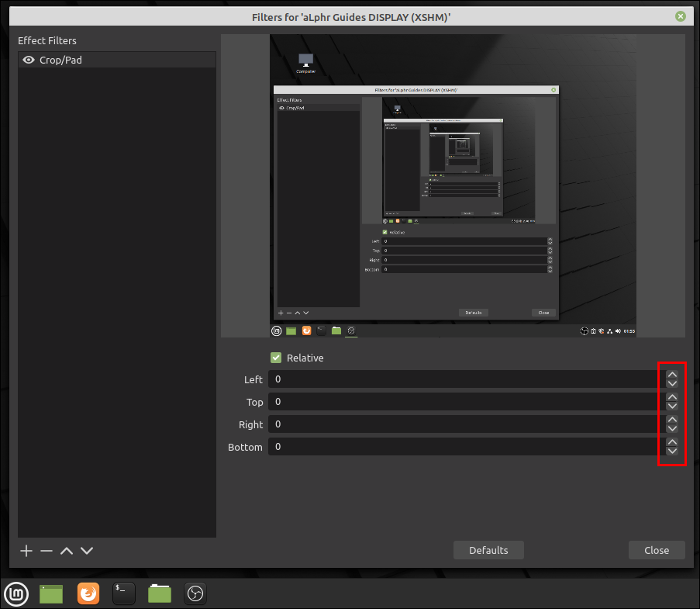
Task: Click the plus icon to add a filter
Action: pos(26,551)
